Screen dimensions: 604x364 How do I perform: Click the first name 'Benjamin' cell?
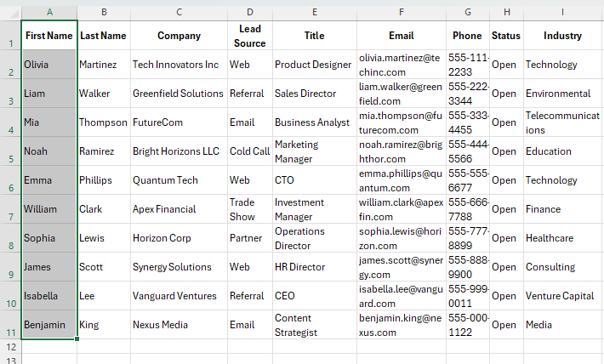48,325
